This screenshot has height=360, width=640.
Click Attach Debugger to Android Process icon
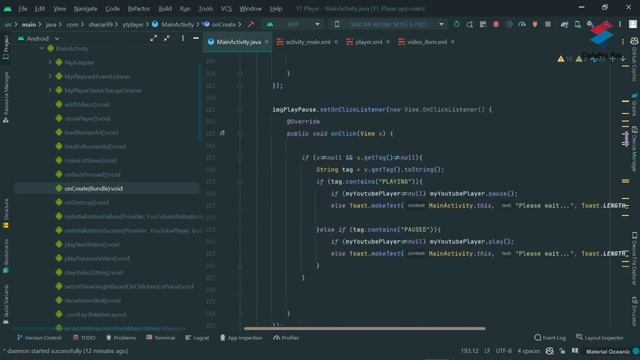pyautogui.click(x=535, y=24)
